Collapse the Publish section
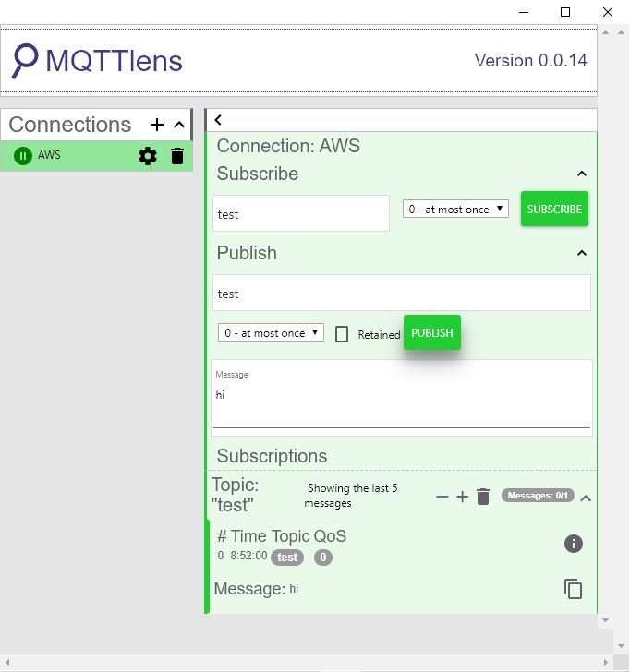The image size is (630, 672). [x=582, y=253]
